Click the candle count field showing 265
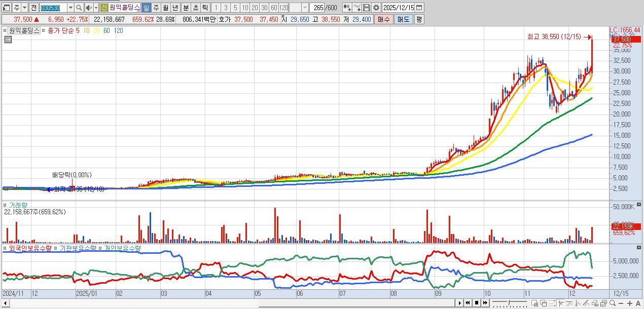644x309 pixels. point(317,8)
